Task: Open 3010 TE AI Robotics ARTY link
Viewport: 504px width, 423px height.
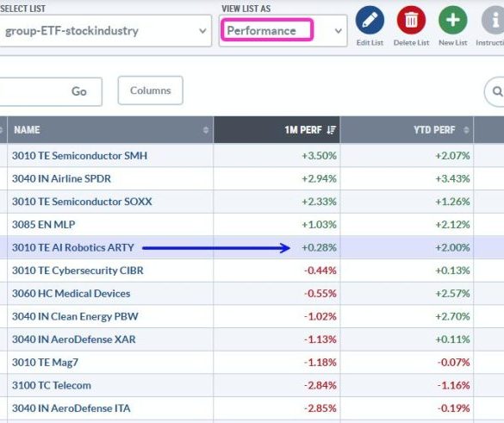Action: (73, 247)
